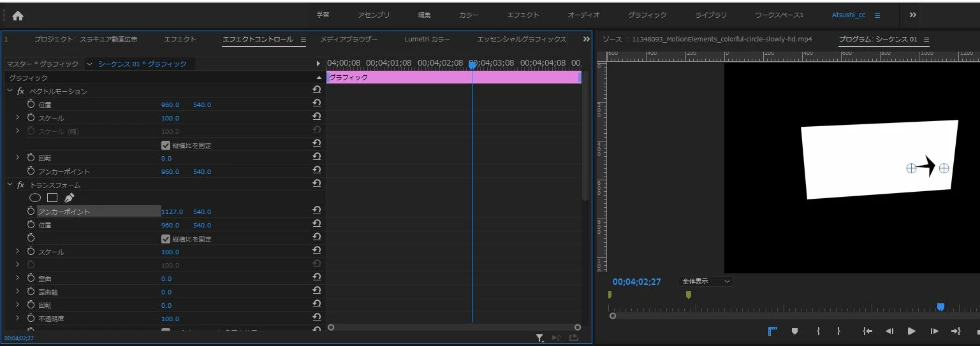Click audio-only loop play icon
The width and height of the screenshot is (980, 346).
(x=556, y=338)
